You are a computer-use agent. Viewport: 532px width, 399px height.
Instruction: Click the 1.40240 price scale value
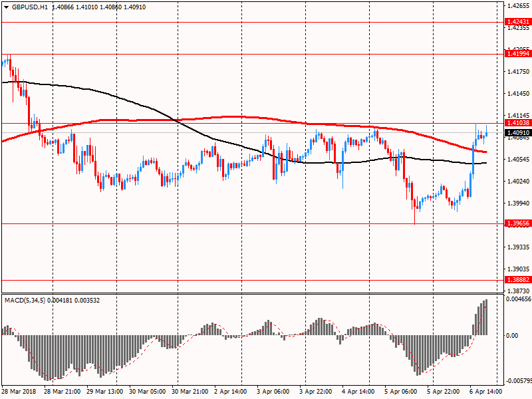tap(518, 181)
